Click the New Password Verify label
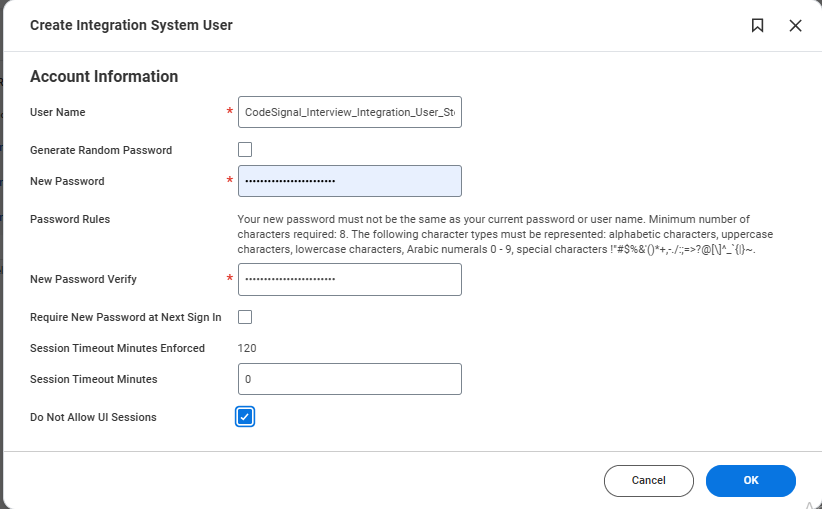 pyautogui.click(x=83, y=279)
